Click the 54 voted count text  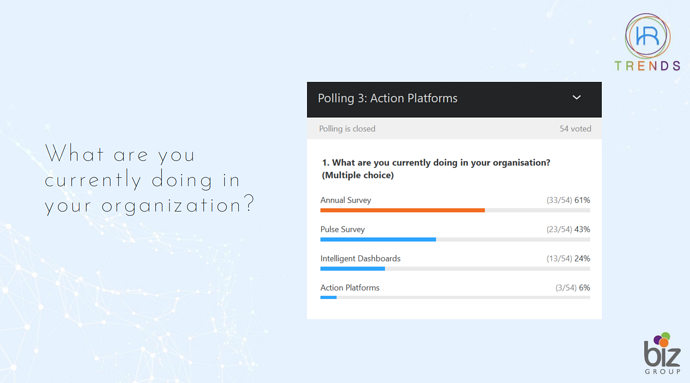click(x=575, y=129)
